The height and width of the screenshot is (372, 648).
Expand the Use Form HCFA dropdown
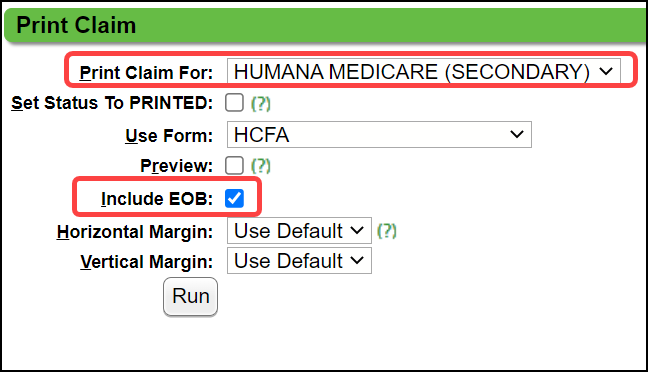[x=379, y=134]
